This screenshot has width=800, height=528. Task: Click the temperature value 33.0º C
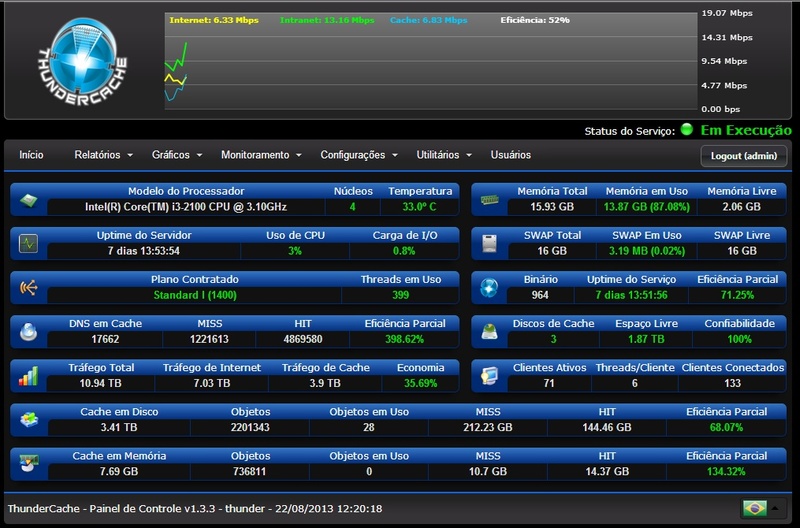click(419, 207)
